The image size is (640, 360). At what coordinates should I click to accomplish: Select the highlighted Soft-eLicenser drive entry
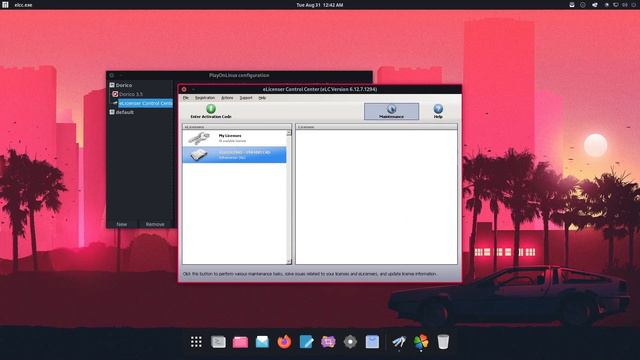[234, 155]
